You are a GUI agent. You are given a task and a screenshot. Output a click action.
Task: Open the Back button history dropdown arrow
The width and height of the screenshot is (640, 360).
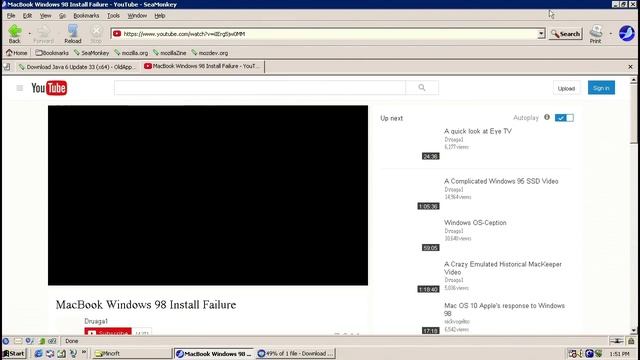(x=29, y=33)
